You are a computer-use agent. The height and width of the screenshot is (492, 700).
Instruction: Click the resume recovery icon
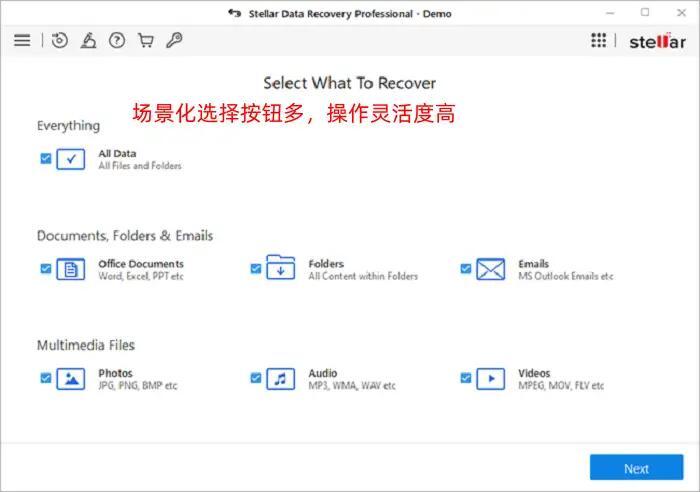coord(59,41)
